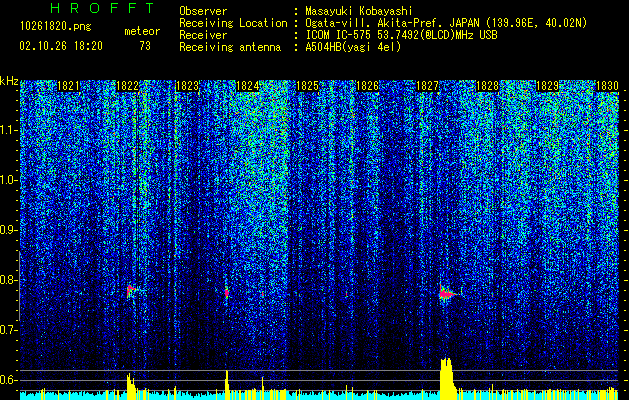
Task: Select the 1825 time marker
Action: pyautogui.click(x=307, y=86)
